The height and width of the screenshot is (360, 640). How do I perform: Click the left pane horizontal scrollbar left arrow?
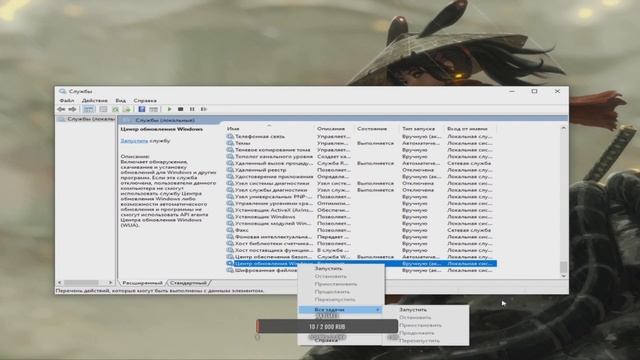click(x=60, y=282)
